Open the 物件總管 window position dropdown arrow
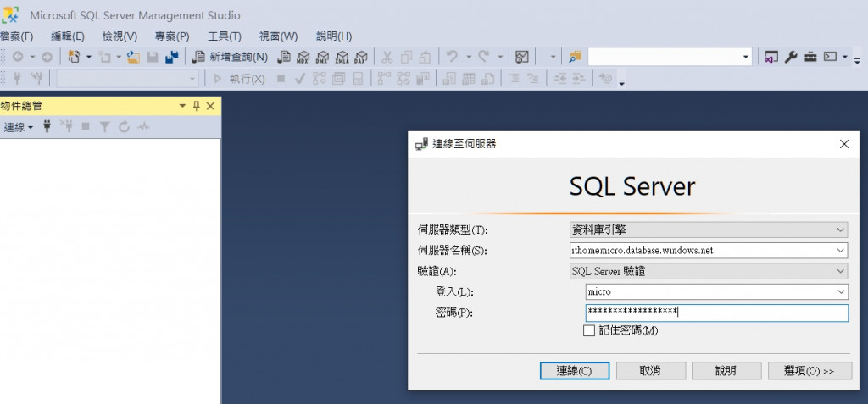This screenshot has width=868, height=404. pos(182,106)
